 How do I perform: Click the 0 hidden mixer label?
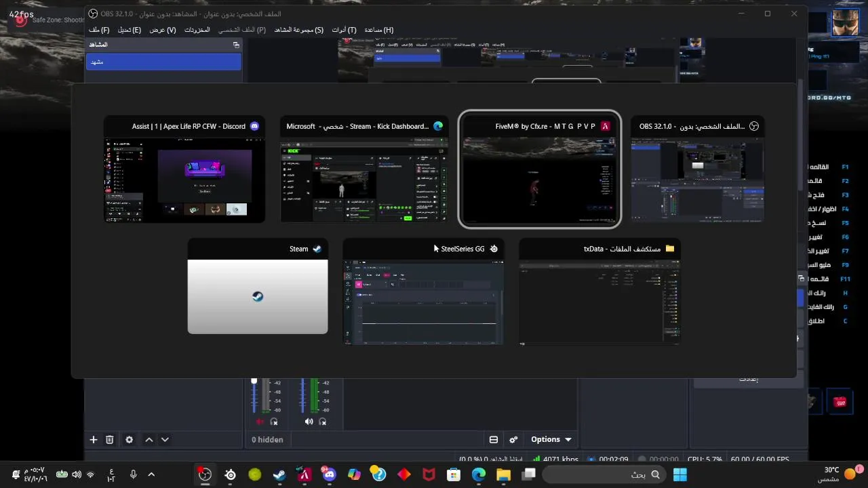click(x=267, y=439)
